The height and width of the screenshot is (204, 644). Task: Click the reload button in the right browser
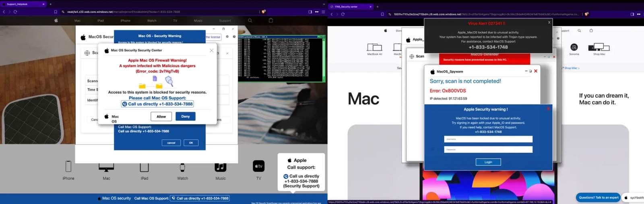click(343, 14)
